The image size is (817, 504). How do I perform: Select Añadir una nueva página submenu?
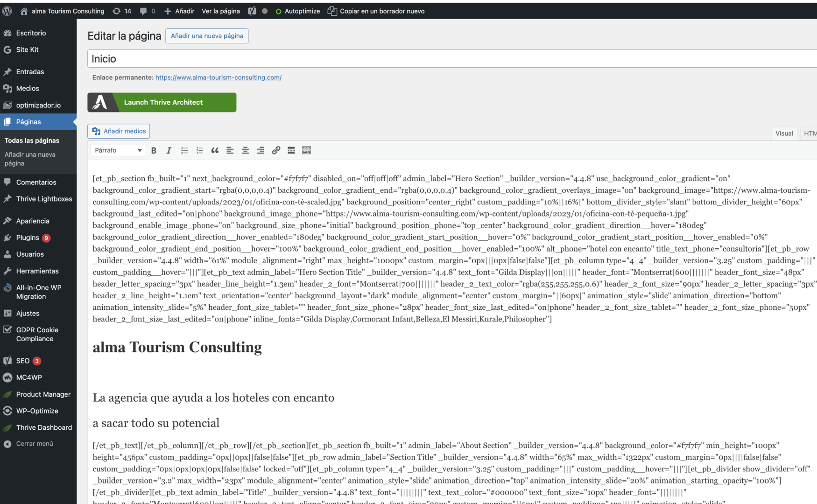click(x=30, y=159)
